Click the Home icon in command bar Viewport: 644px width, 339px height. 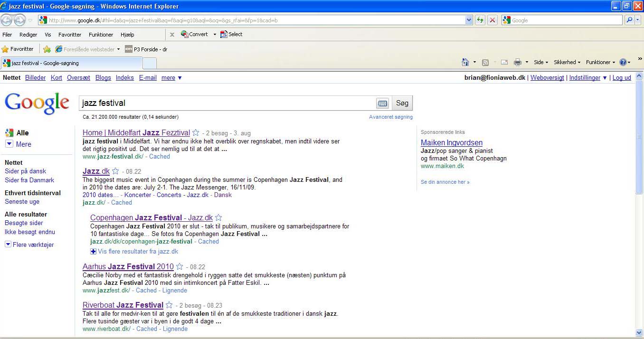pyautogui.click(x=465, y=62)
